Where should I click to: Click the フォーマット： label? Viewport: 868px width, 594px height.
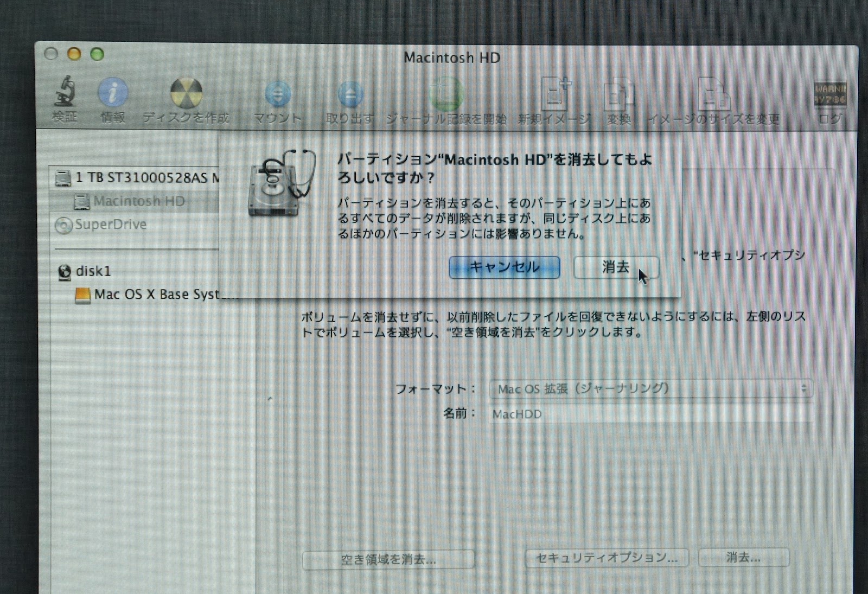pyautogui.click(x=435, y=389)
